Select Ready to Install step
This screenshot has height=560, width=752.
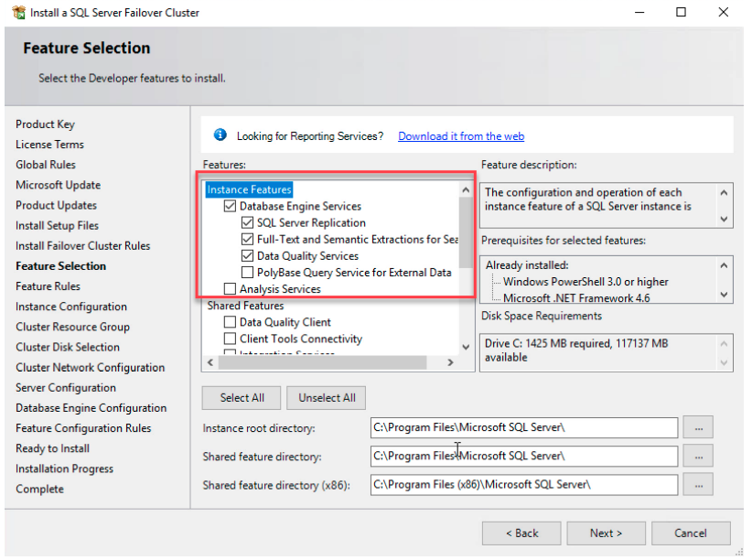(x=53, y=448)
